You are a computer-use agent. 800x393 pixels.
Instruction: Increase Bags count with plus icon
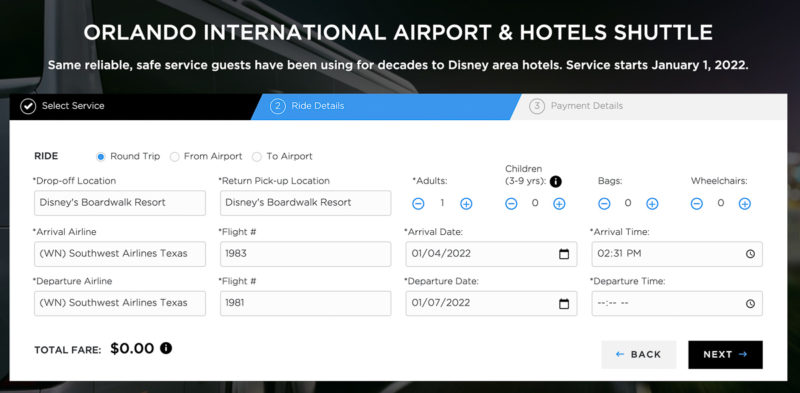652,204
